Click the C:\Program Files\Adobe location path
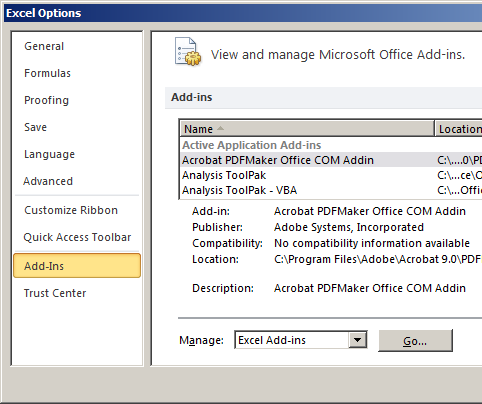This screenshot has width=482, height=404. (378, 259)
